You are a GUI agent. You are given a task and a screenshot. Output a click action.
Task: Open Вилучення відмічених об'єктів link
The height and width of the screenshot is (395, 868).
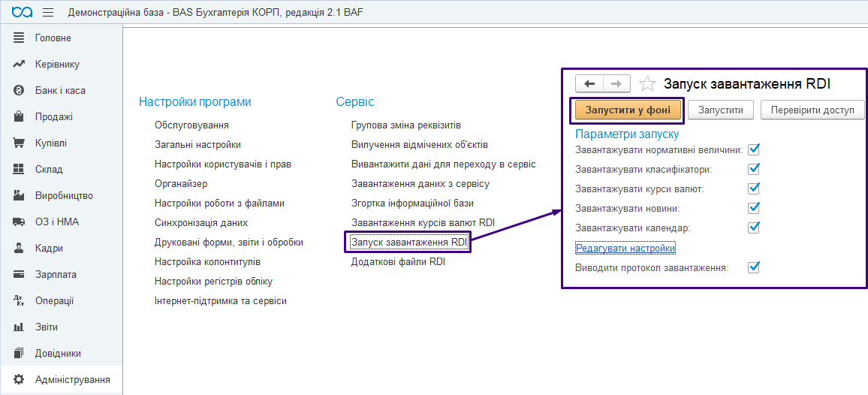tap(420, 145)
